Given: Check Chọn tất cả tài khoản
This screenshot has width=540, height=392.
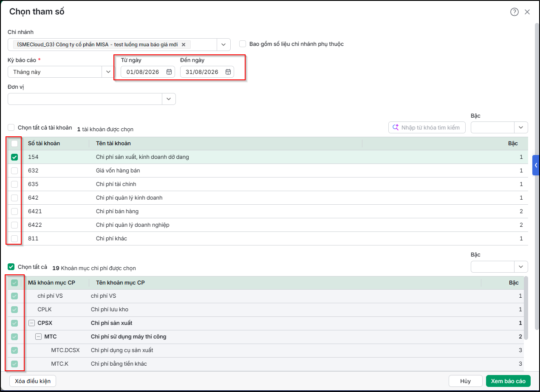Looking at the screenshot, I should tap(11, 127).
